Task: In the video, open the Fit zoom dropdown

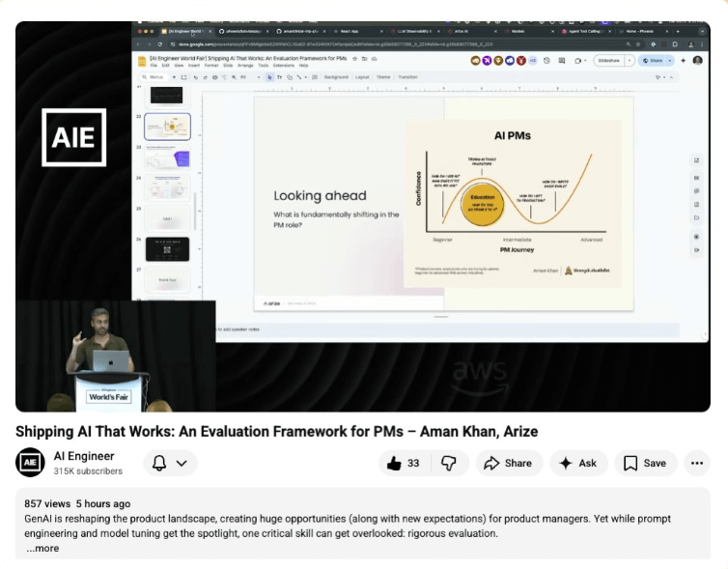Action: pos(250,77)
